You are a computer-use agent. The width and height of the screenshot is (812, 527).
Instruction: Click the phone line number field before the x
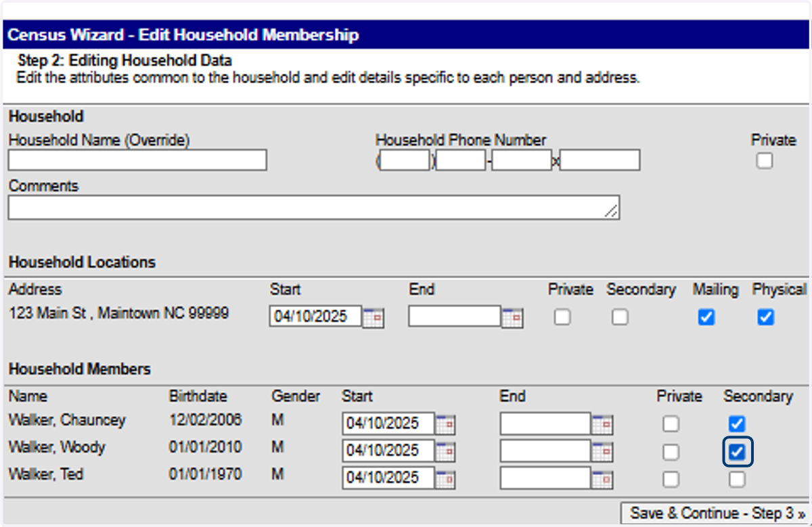(522, 160)
